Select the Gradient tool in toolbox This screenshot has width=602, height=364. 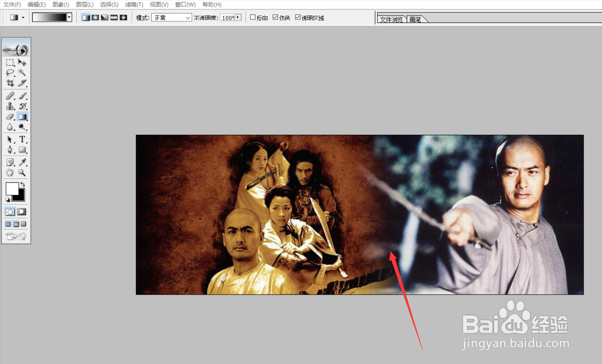[x=22, y=117]
